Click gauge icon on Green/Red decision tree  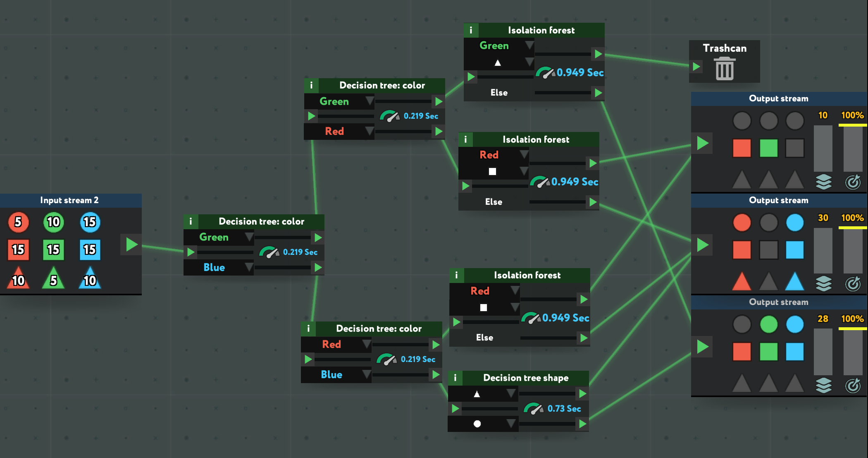tap(390, 116)
